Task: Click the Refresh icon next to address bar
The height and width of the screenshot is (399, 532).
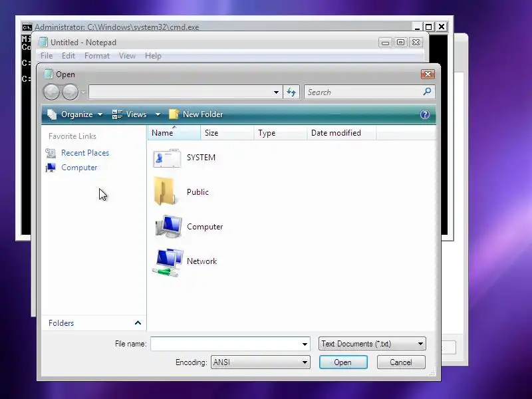Action: pos(291,92)
